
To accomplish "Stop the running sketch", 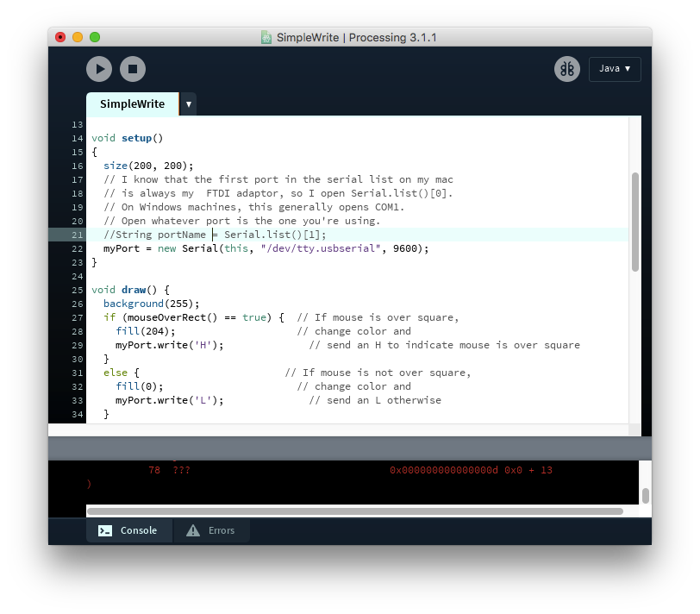I will click(x=133, y=69).
